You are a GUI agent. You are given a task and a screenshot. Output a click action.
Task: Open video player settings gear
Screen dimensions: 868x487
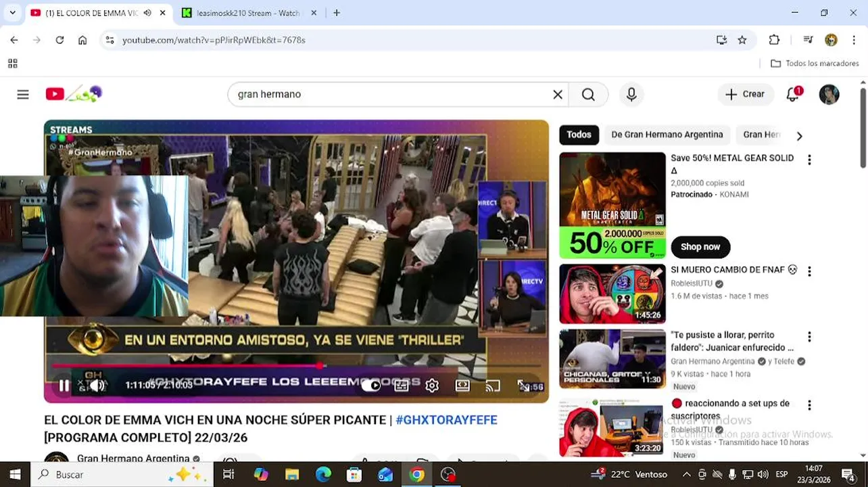(432, 386)
